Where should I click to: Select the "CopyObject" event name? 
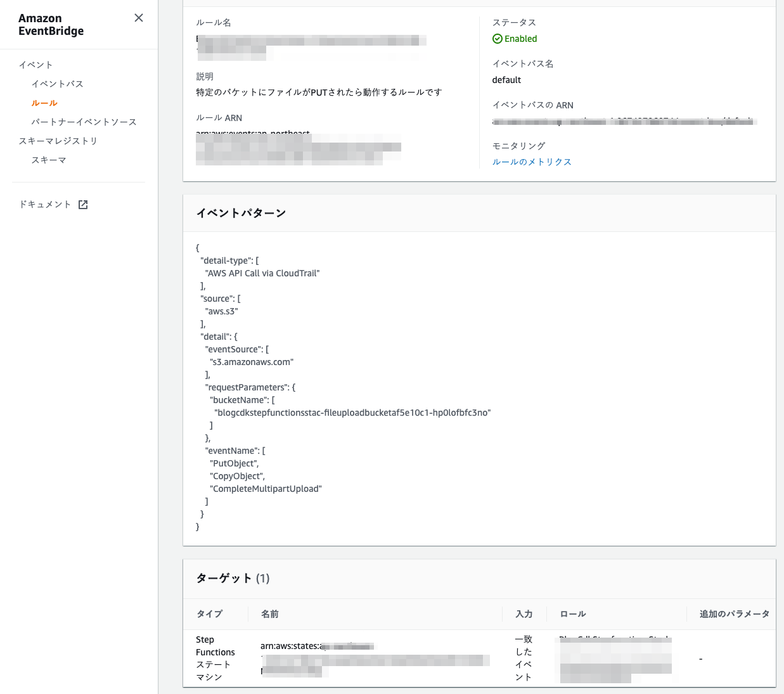pos(238,476)
